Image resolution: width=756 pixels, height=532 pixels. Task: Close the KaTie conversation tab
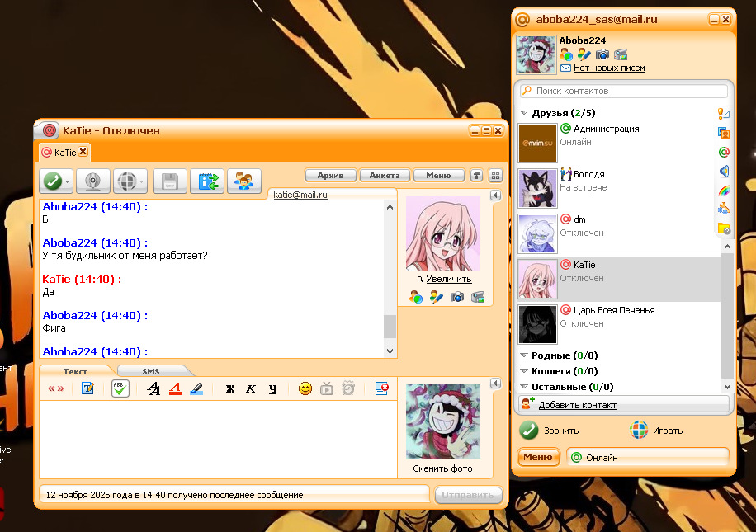(83, 151)
